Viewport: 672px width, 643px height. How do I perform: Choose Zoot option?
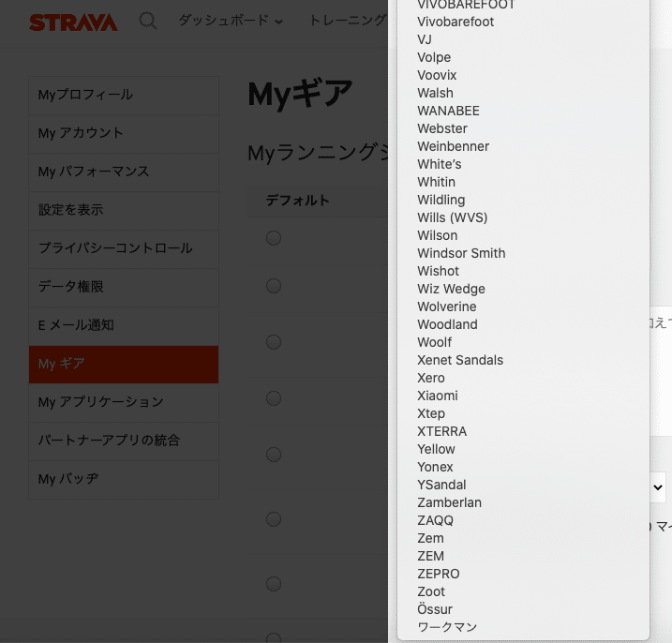(x=523, y=591)
